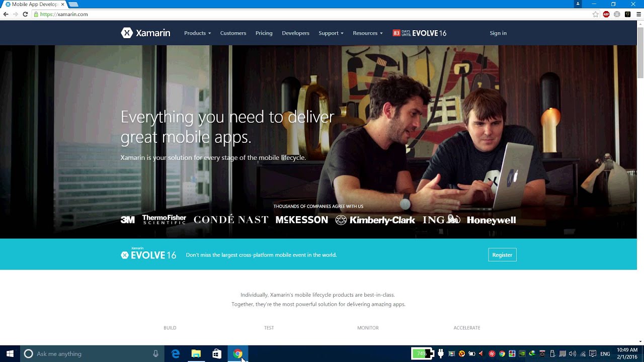
Task: Click the Condé Nast logo
Action: 231,220
